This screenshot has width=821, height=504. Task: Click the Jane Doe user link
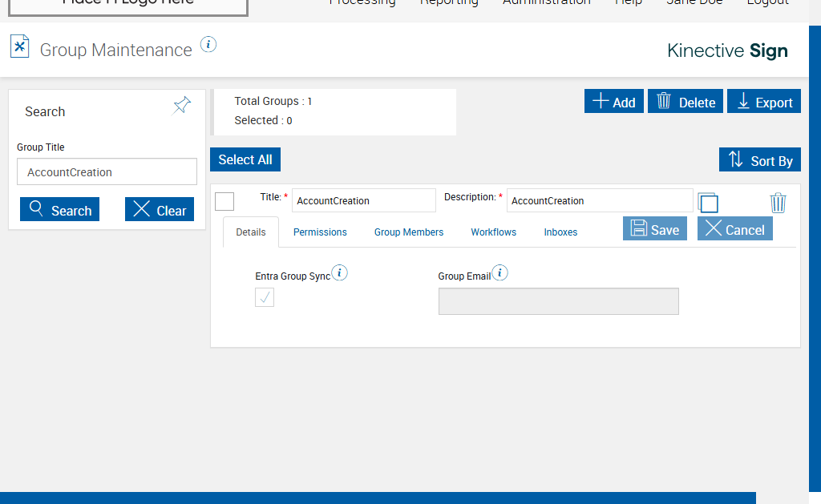[x=694, y=2]
